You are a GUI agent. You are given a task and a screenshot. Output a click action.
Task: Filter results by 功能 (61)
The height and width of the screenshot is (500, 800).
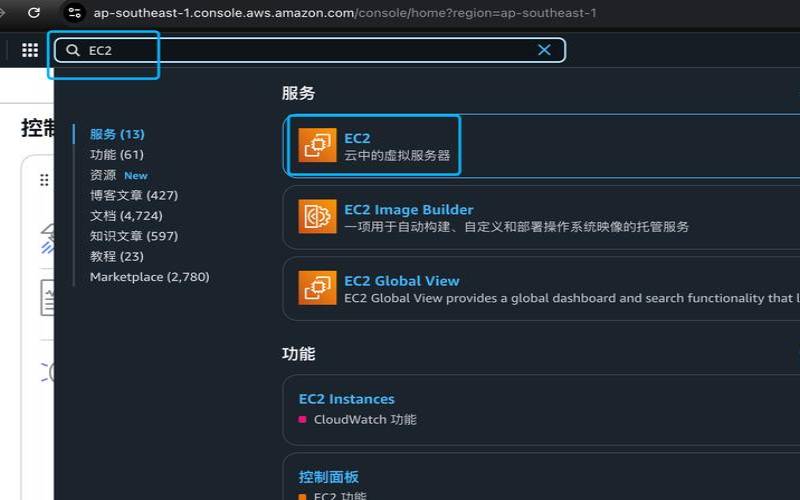pos(117,155)
